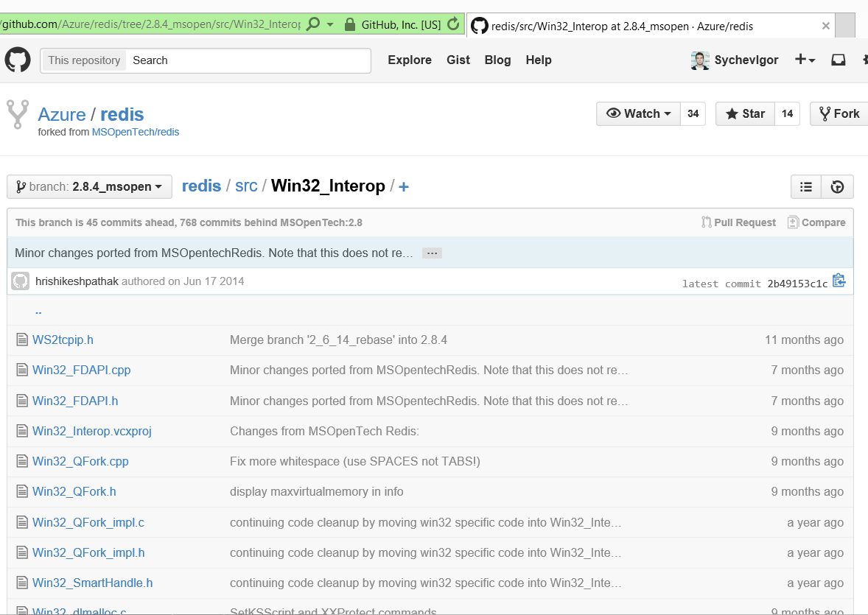Click the plus to create new file

404,187
